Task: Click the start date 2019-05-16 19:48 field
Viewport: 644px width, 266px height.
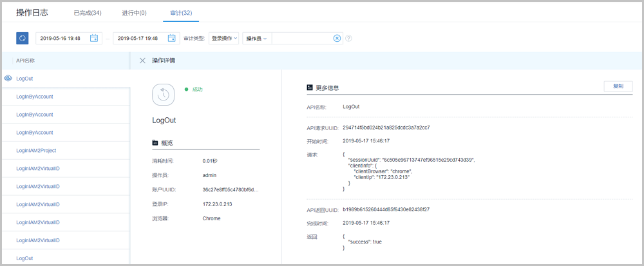Action: click(x=61, y=39)
